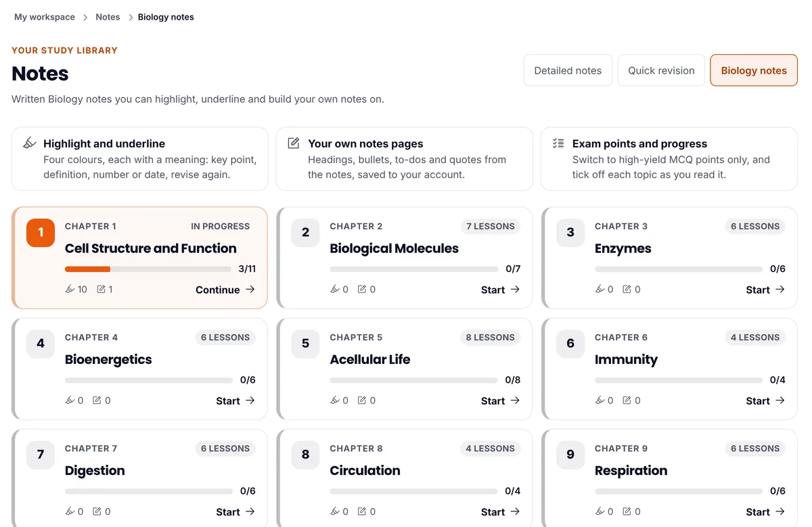
Task: Click the notes count icon in Bioenergetics card
Action: (x=97, y=400)
